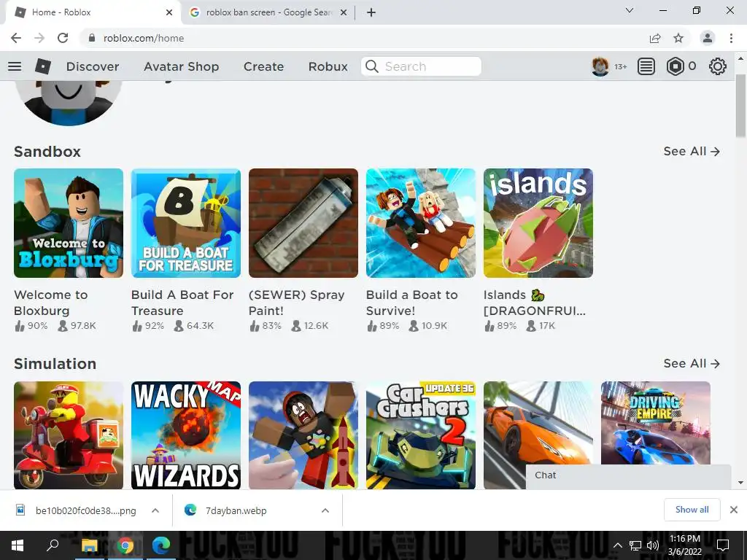Open a new tab with the plus button
The image size is (747, 560).
click(x=371, y=12)
